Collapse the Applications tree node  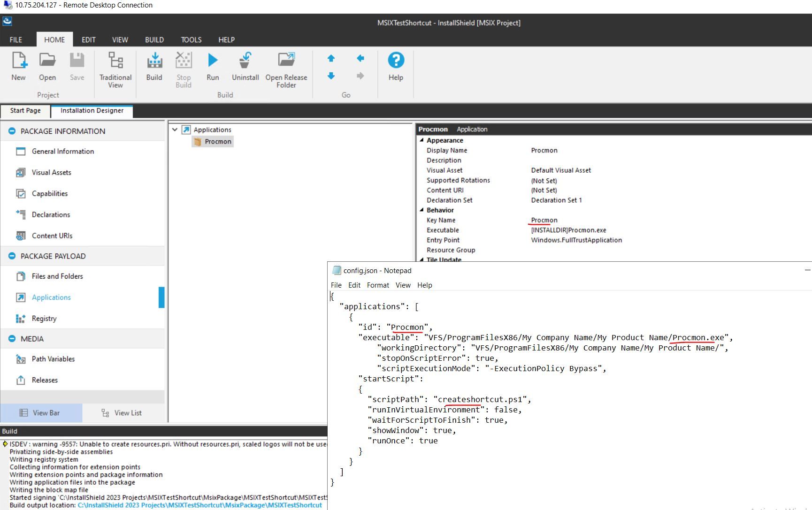175,129
